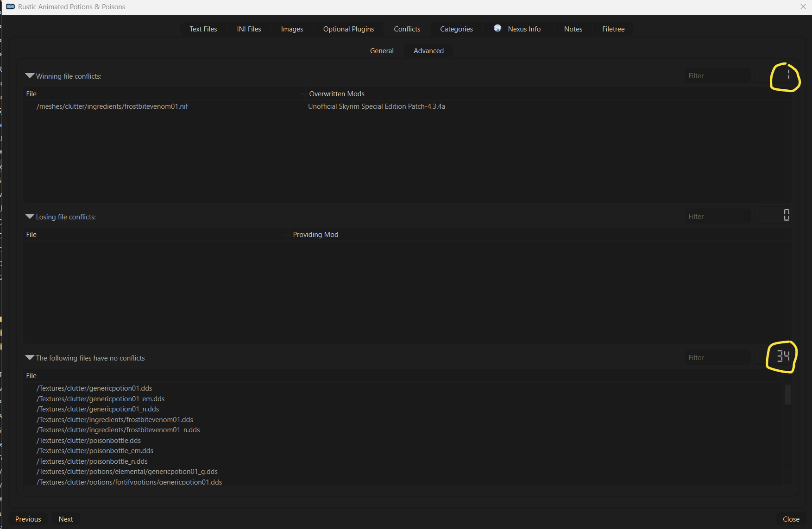The height and width of the screenshot is (529, 812).
Task: Open the Filetree tab
Action: click(613, 29)
